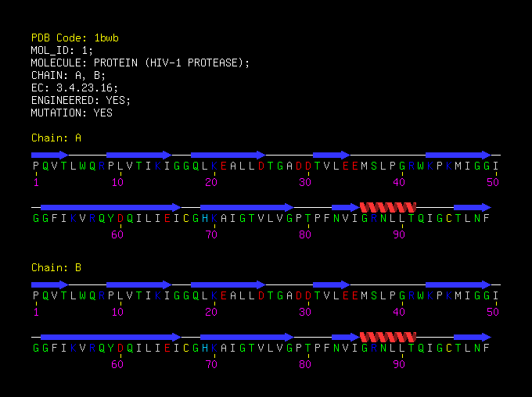The image size is (532, 397).
Task: Click position number 50 under Chain A
Action: tap(493, 182)
